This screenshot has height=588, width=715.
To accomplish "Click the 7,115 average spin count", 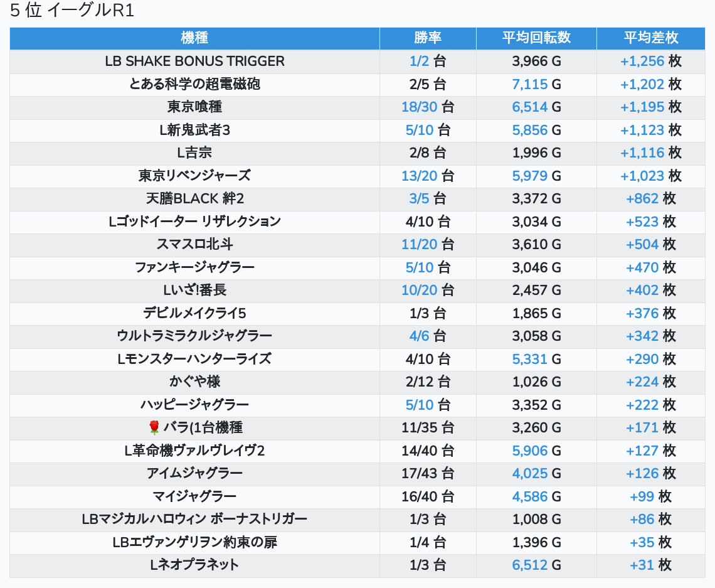I will coord(529,84).
